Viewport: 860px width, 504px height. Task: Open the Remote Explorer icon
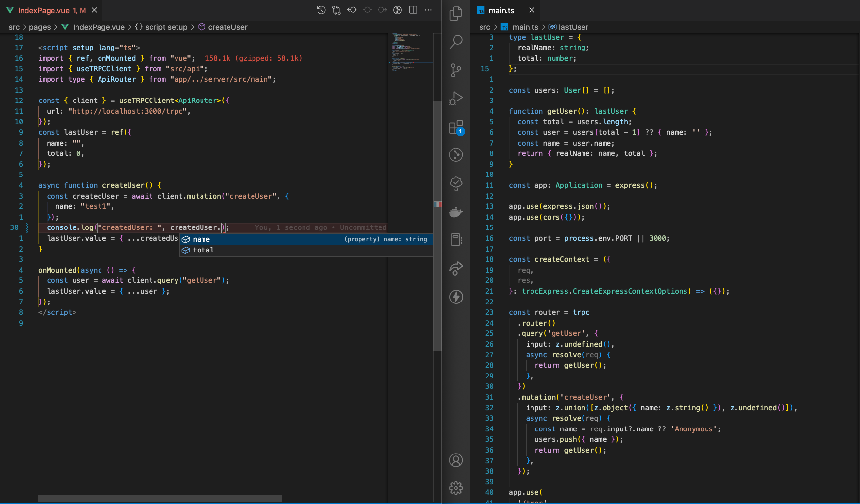tap(456, 268)
